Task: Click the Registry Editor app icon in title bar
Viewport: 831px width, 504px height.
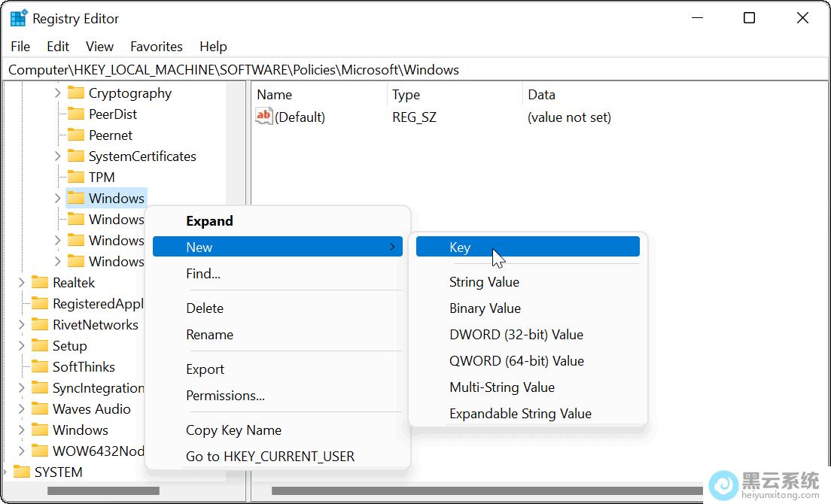Action: point(18,19)
